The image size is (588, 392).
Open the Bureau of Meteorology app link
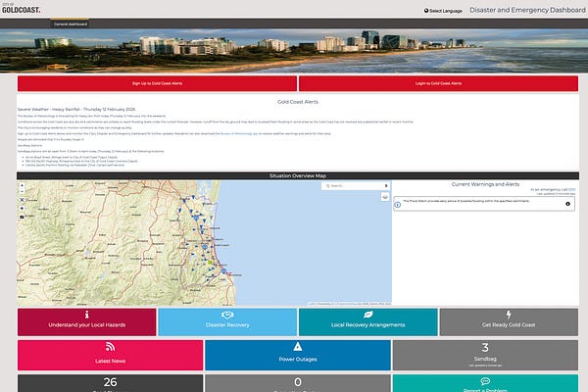(239, 133)
